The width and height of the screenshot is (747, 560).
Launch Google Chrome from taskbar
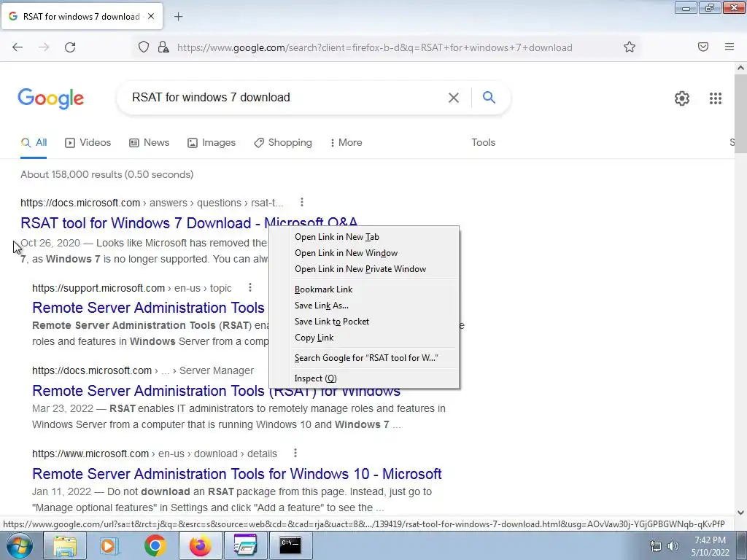[x=155, y=545]
